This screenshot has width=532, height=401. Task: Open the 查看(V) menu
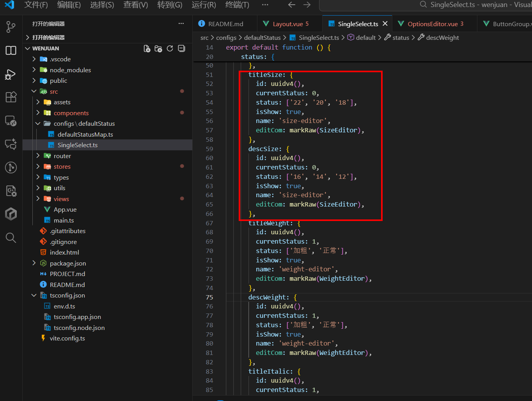tap(136, 5)
